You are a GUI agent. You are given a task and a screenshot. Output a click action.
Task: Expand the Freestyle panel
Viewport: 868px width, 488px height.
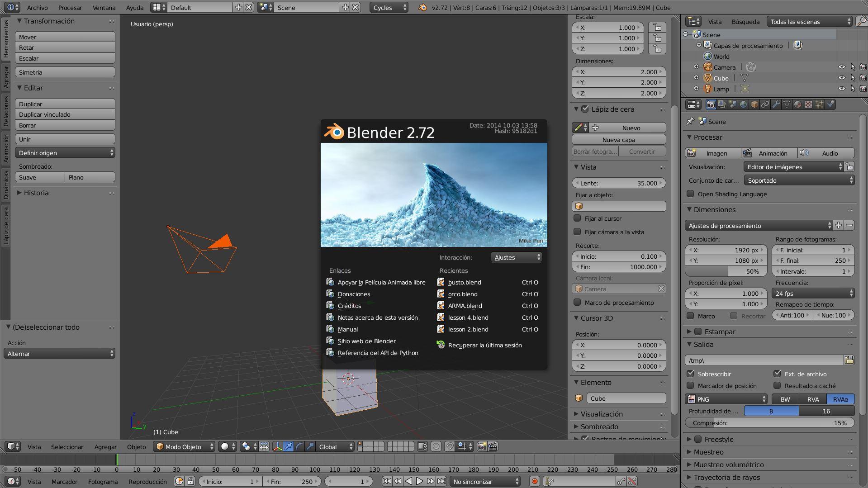point(719,439)
